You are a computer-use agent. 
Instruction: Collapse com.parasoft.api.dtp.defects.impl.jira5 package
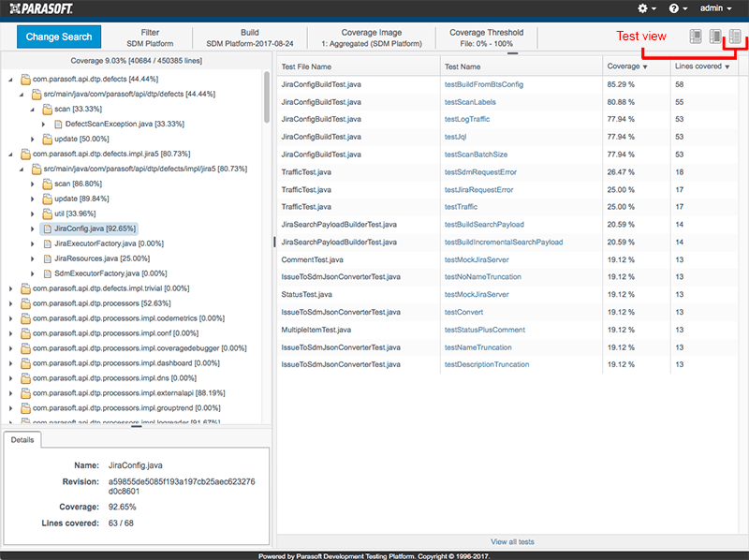click(x=10, y=154)
